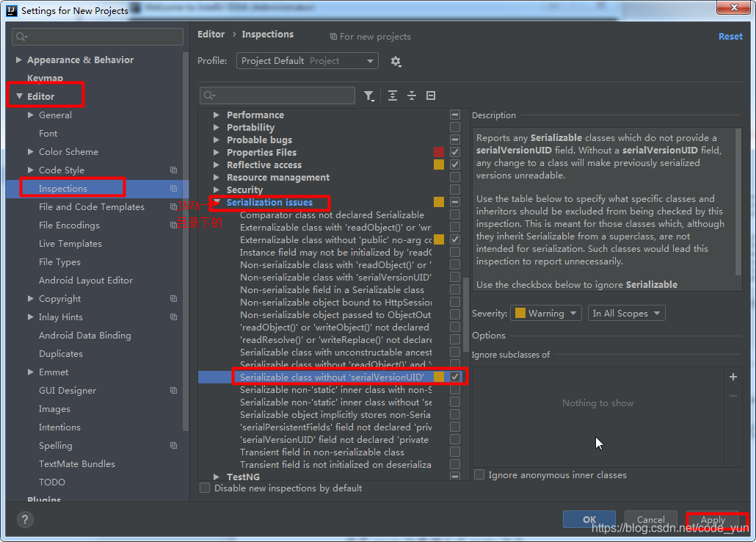
Task: Click the yellow Reflective access severity swatch
Action: pos(439,165)
